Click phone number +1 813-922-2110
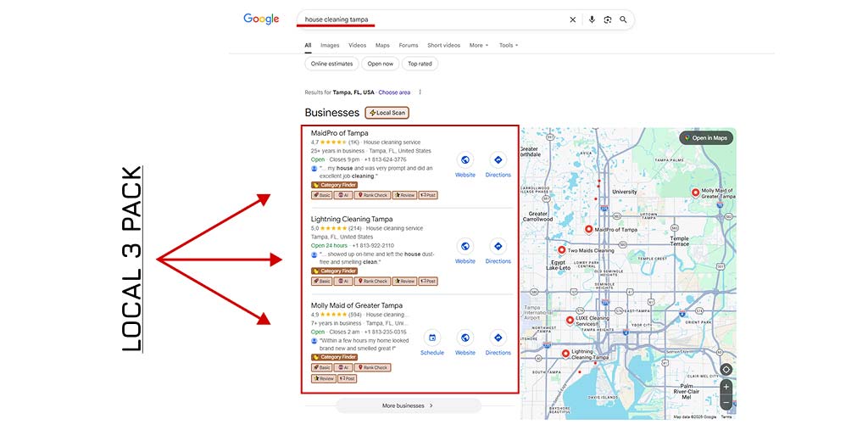The width and height of the screenshot is (868, 430). 373,245
